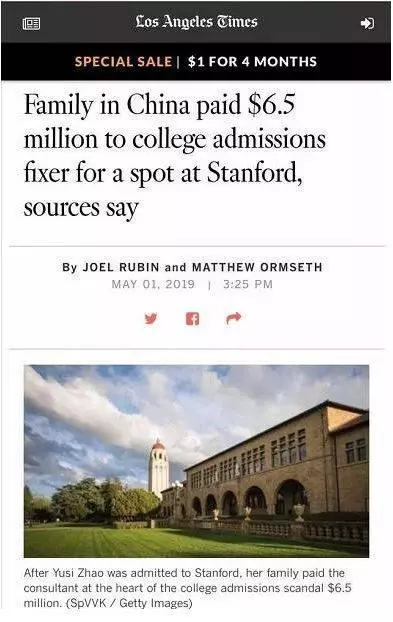Click the Getty Images photo credit
The width and height of the screenshot is (393, 622).
click(155, 603)
